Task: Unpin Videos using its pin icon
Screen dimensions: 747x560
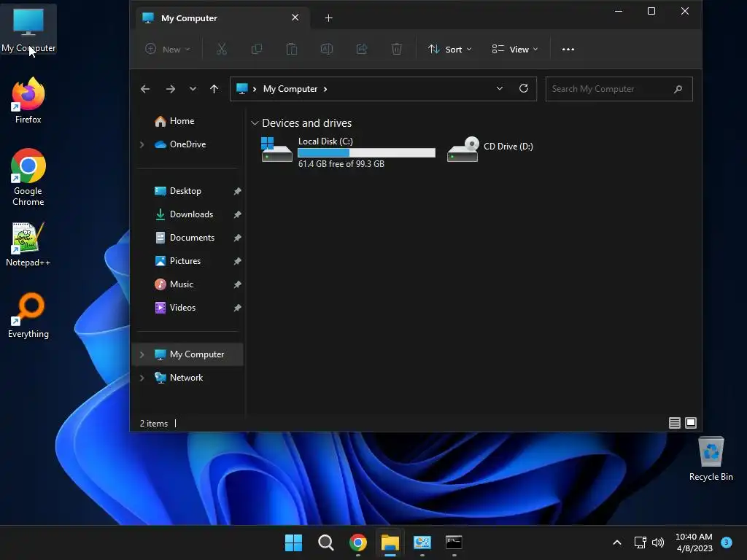Action: point(237,308)
